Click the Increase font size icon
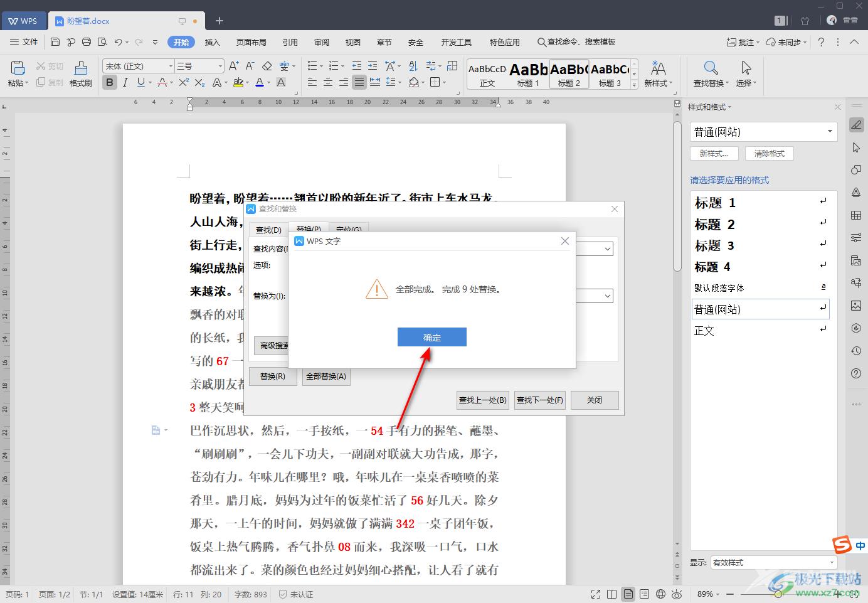Screen dimensions: 868x603 (233, 65)
